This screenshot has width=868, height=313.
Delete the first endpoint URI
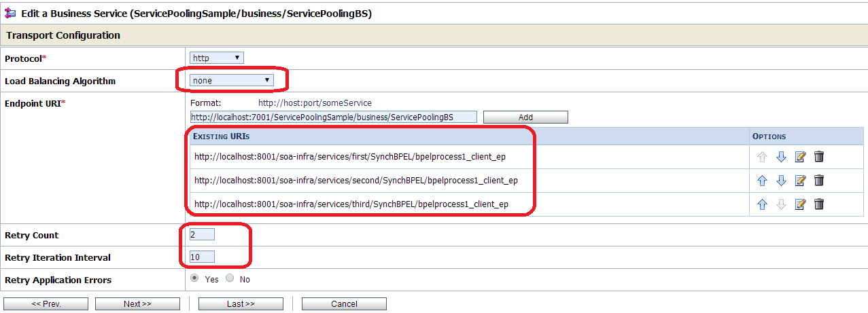[819, 157]
